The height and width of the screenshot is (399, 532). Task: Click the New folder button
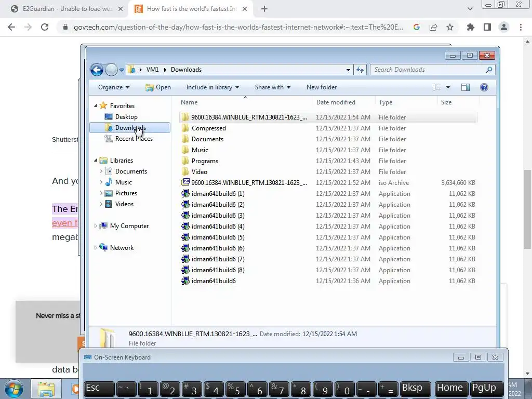321,87
